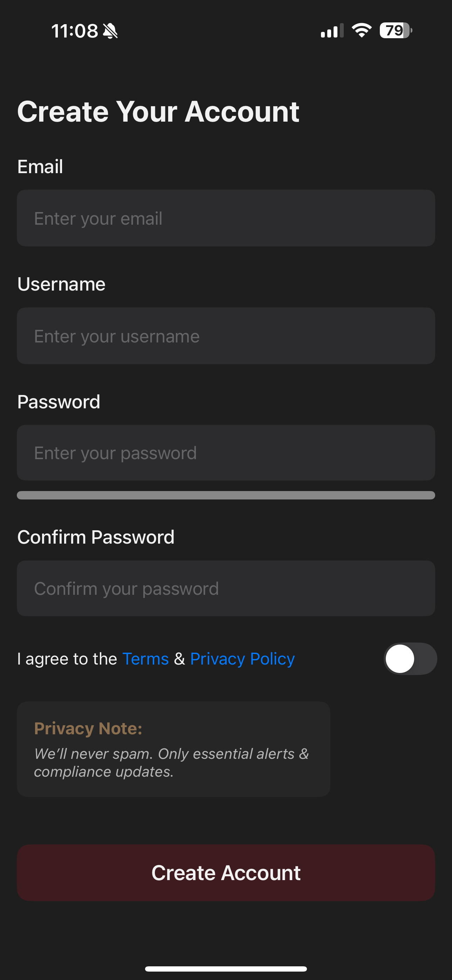
Task: Tap the 11:08 clock in status bar
Action: 75,31
